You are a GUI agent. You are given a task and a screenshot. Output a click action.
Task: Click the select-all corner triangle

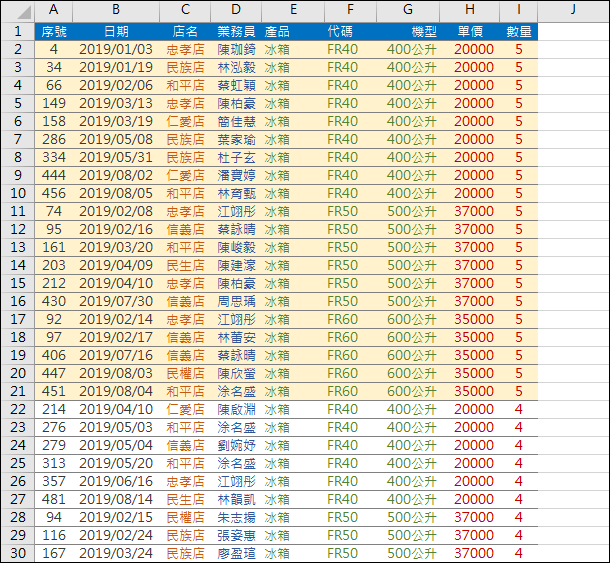pyautogui.click(x=23, y=12)
